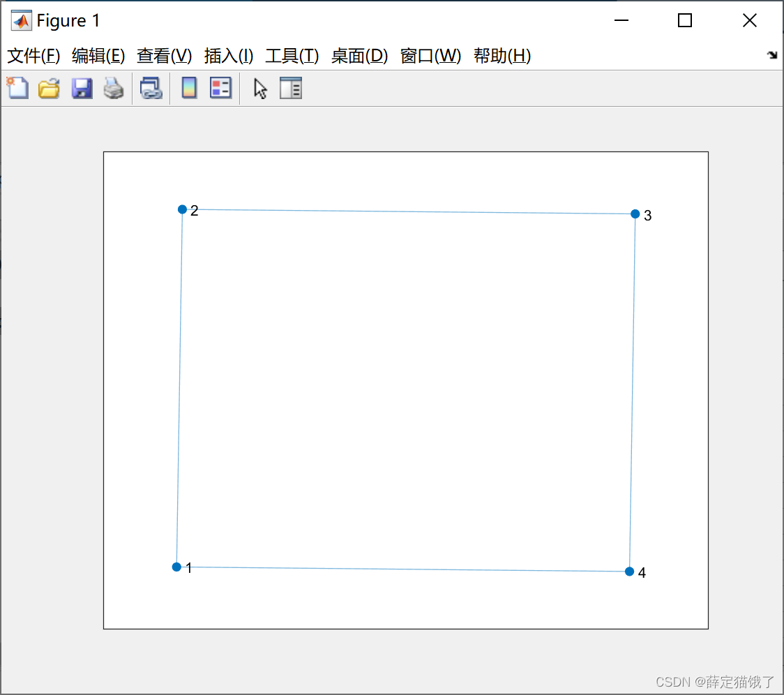This screenshot has width=784, height=695.
Task: Open the 工具(T) menu
Action: [x=292, y=56]
